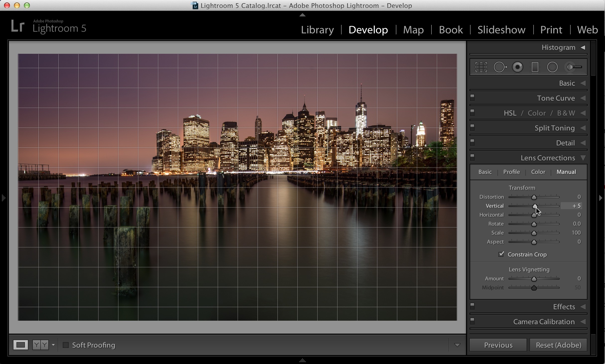Open Before/After view options dropdown
605x364 pixels.
[x=53, y=345]
